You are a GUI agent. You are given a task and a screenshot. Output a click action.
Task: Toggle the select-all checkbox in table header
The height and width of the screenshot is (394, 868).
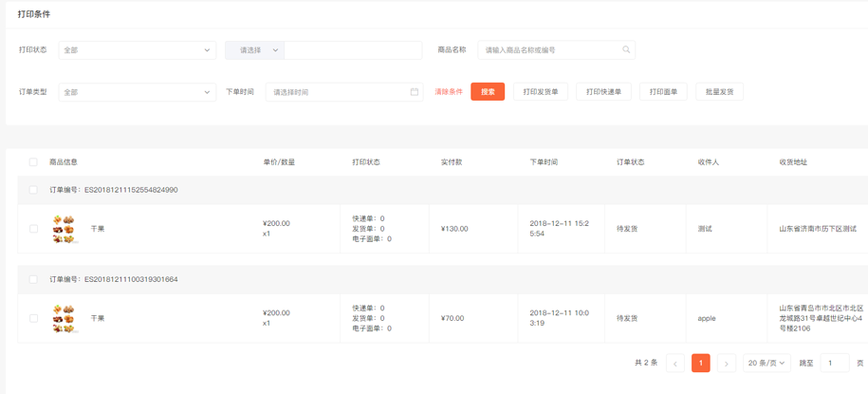pos(33,162)
